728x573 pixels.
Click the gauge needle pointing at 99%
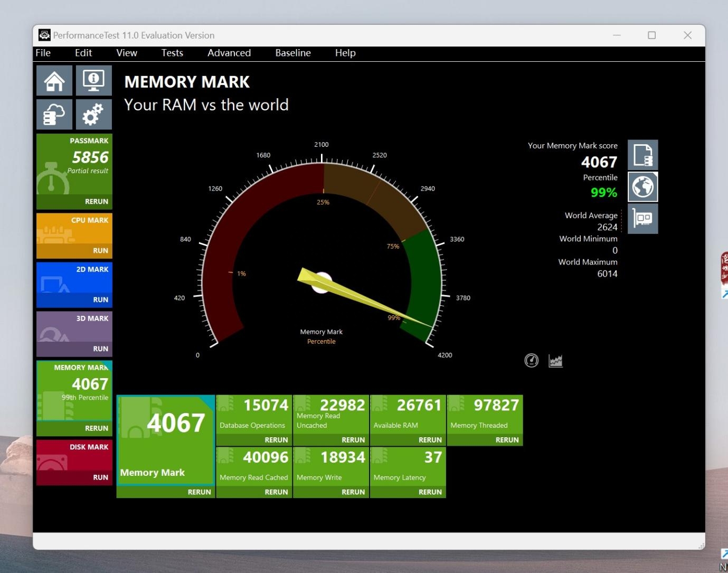(364, 297)
